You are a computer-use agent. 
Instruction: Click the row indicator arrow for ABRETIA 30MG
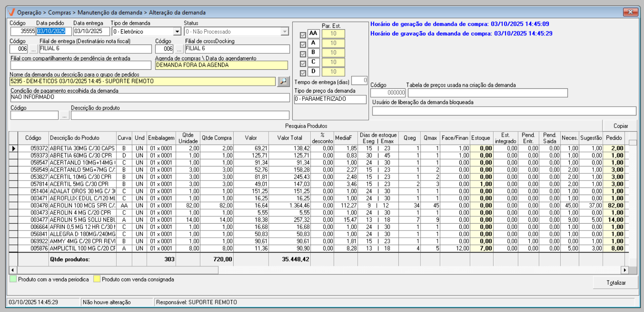(14, 149)
